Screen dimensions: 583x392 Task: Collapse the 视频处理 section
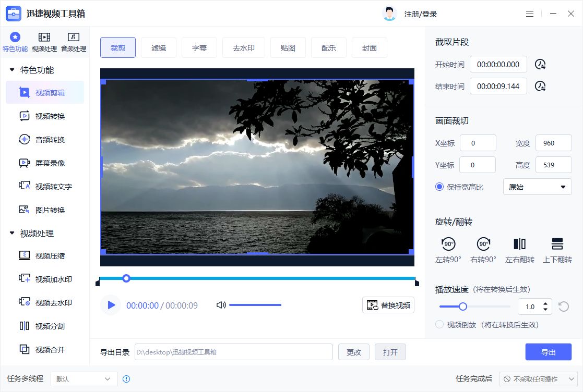click(12, 233)
